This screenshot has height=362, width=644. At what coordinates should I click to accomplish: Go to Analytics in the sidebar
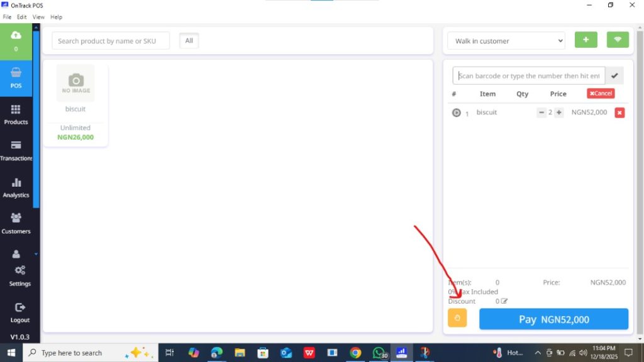[x=16, y=187]
